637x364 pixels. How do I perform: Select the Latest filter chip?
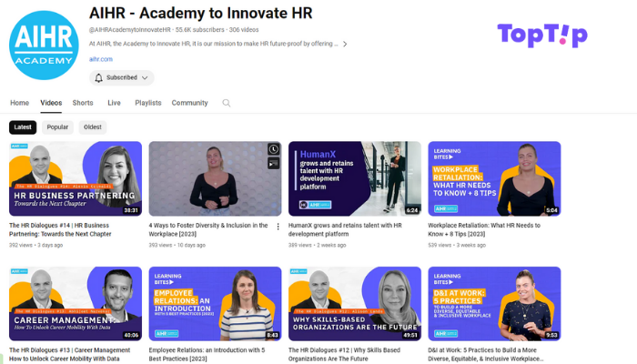point(23,127)
